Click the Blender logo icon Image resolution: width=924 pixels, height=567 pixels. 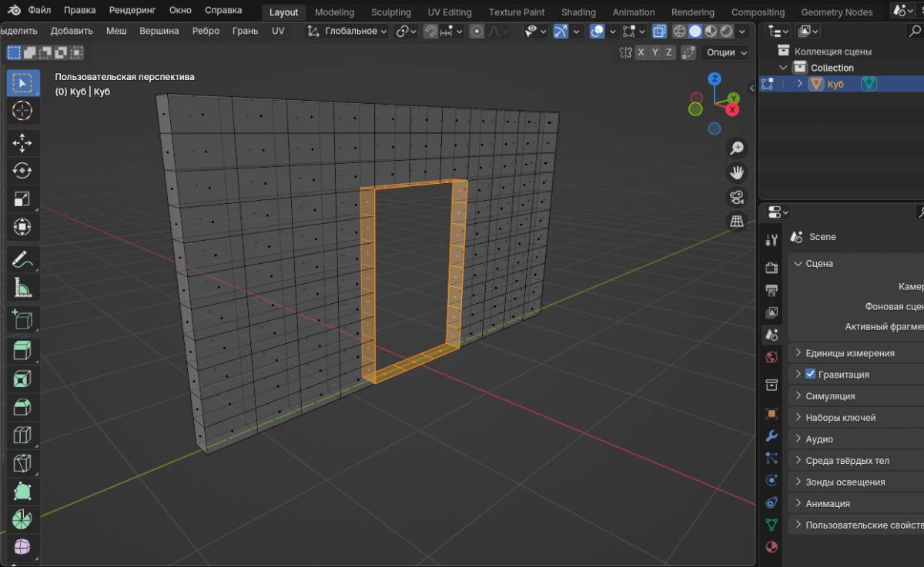[15, 11]
